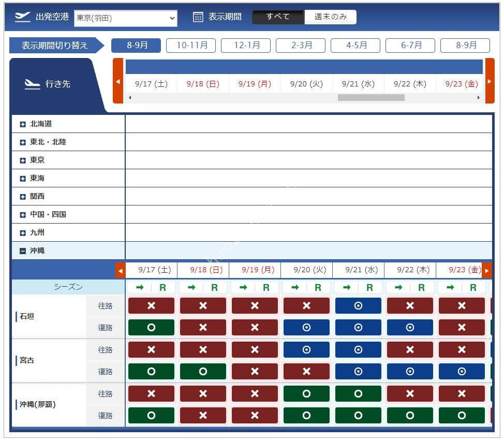The height and width of the screenshot is (441, 504).
Task: Click 宮古 復路 unavailable X on 9/19
Action: (x=255, y=371)
